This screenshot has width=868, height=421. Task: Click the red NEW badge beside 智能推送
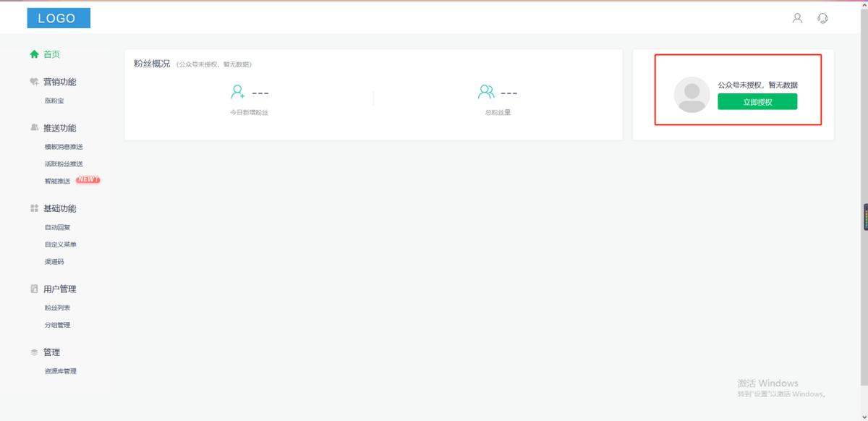point(88,180)
